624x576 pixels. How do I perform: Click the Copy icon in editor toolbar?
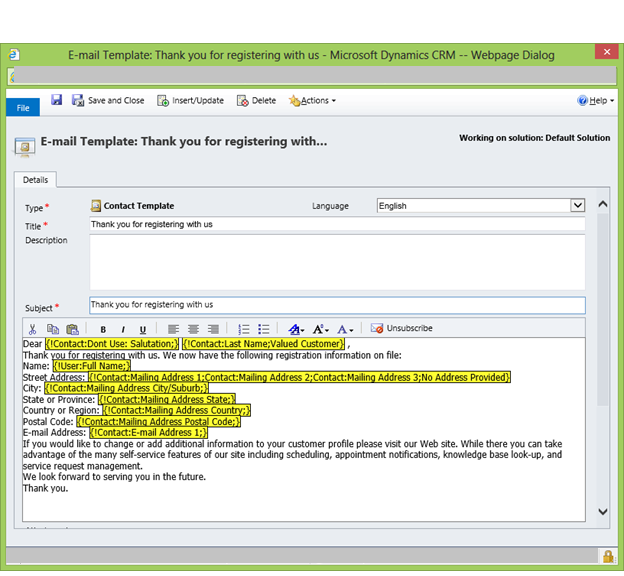point(52,329)
